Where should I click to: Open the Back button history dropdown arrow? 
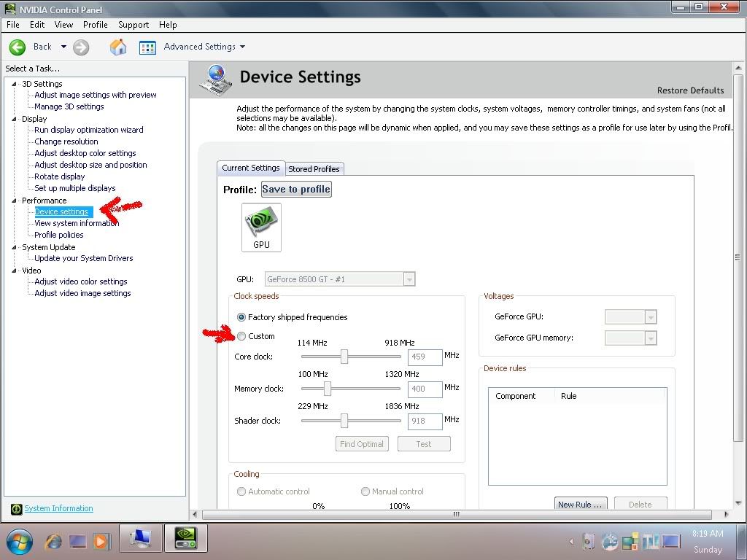click(63, 47)
